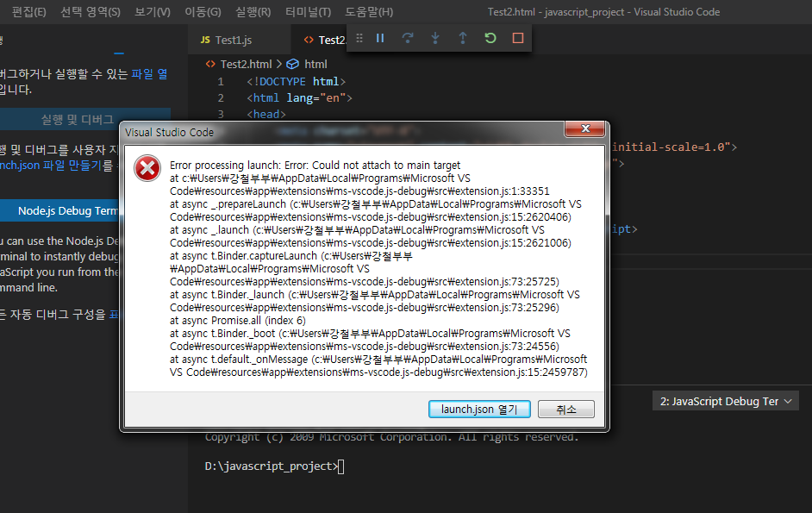Close the Visual Studio Code error dialog
The image size is (812, 513).
pos(585,128)
